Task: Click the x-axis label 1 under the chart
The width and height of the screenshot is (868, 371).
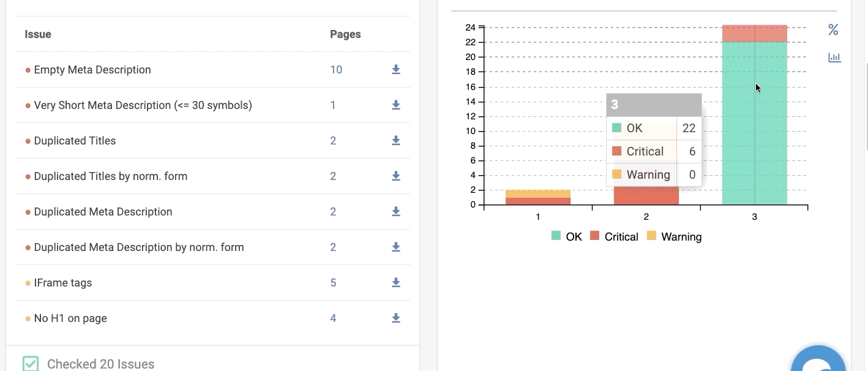Action: tap(538, 217)
